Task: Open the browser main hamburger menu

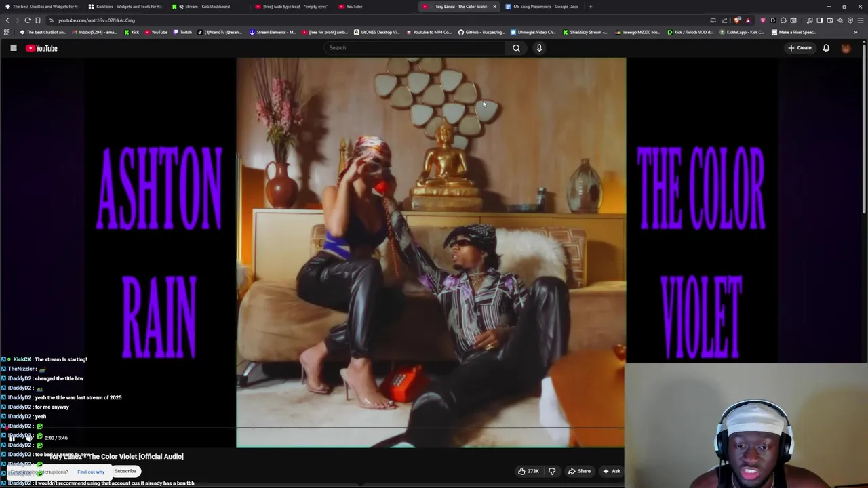Action: [x=861, y=20]
